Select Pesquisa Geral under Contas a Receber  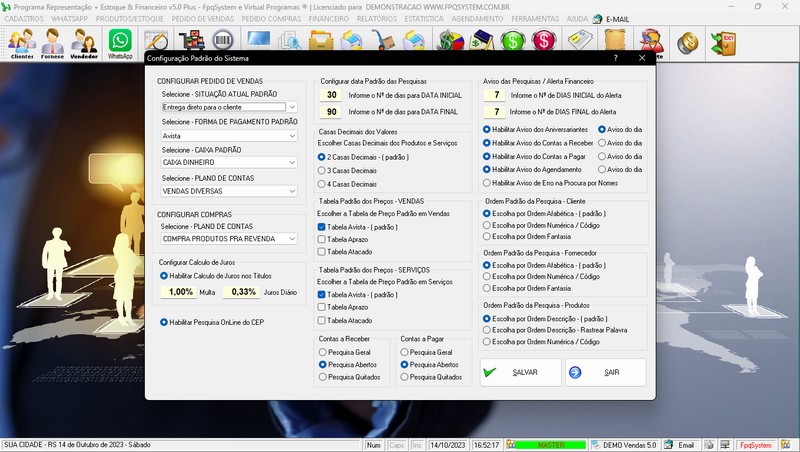(x=321, y=353)
